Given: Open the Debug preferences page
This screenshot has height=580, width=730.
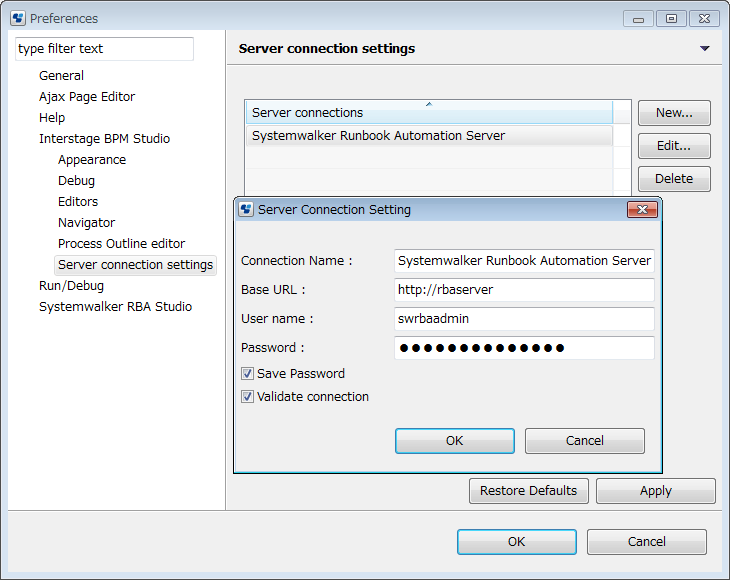Looking at the screenshot, I should [x=76, y=181].
